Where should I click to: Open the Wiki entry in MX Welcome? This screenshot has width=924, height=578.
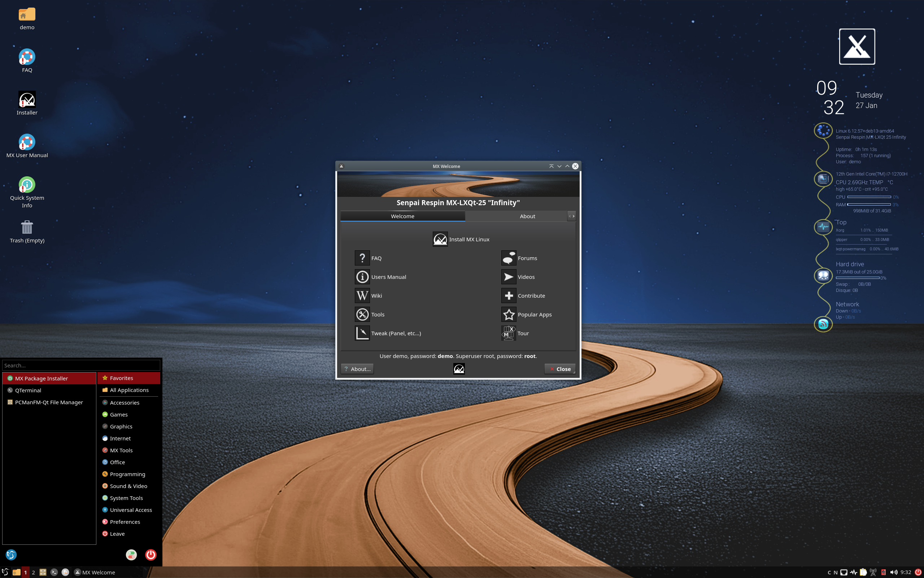(x=369, y=296)
